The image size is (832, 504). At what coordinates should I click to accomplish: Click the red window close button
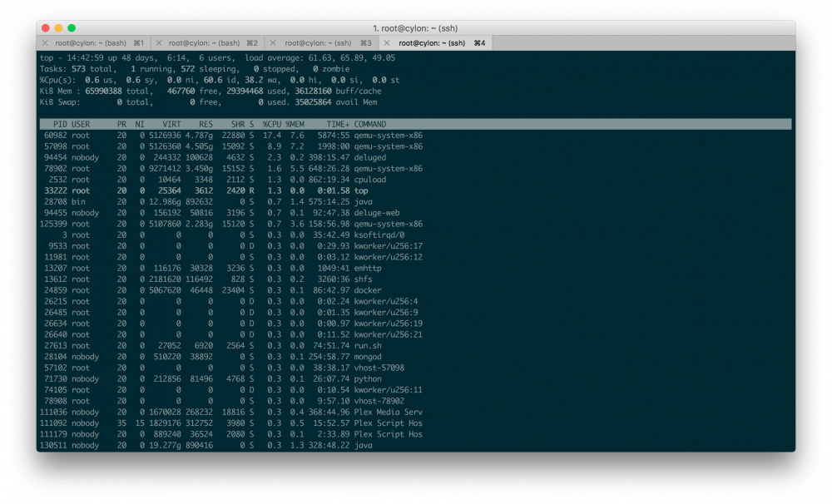click(x=46, y=28)
